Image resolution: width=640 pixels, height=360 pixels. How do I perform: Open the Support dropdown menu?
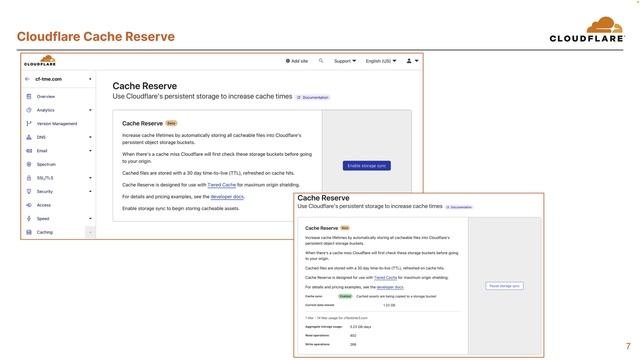[x=345, y=61]
